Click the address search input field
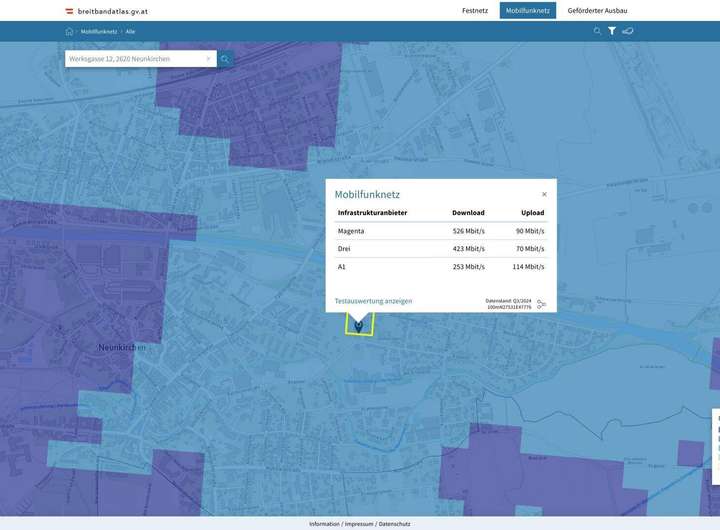This screenshot has height=530, width=720. coord(135,59)
